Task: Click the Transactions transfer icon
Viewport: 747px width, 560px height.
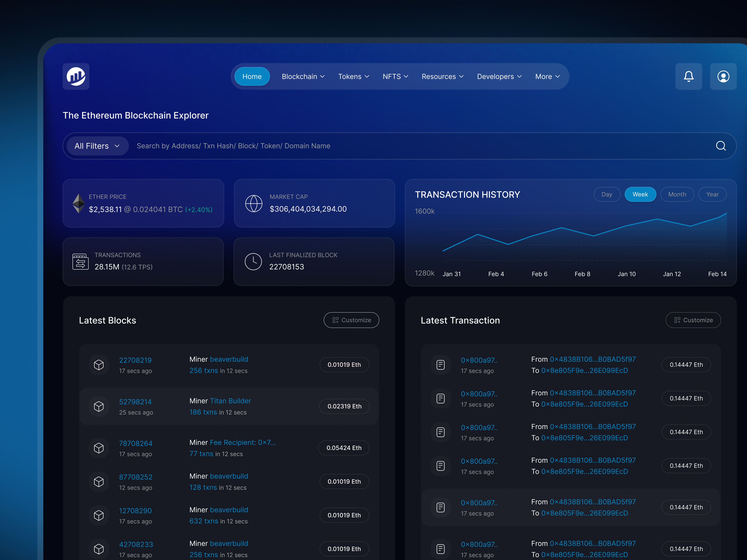Action: click(x=80, y=262)
